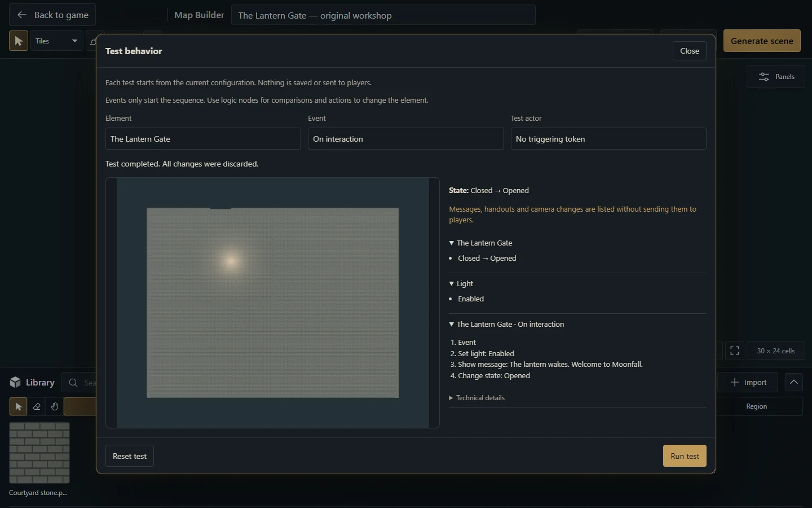Collapse the Library panel with the chevron button
Screen dimensions: 812x508
[794, 382]
